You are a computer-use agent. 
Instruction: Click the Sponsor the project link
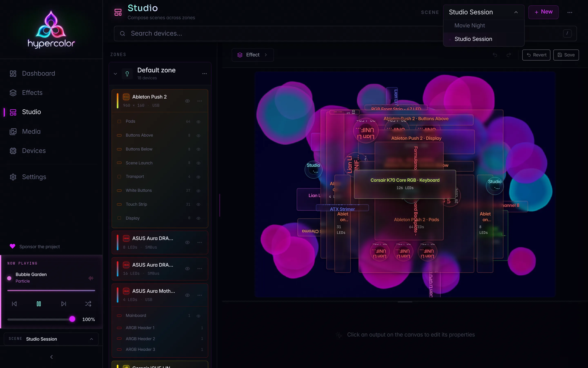point(39,247)
